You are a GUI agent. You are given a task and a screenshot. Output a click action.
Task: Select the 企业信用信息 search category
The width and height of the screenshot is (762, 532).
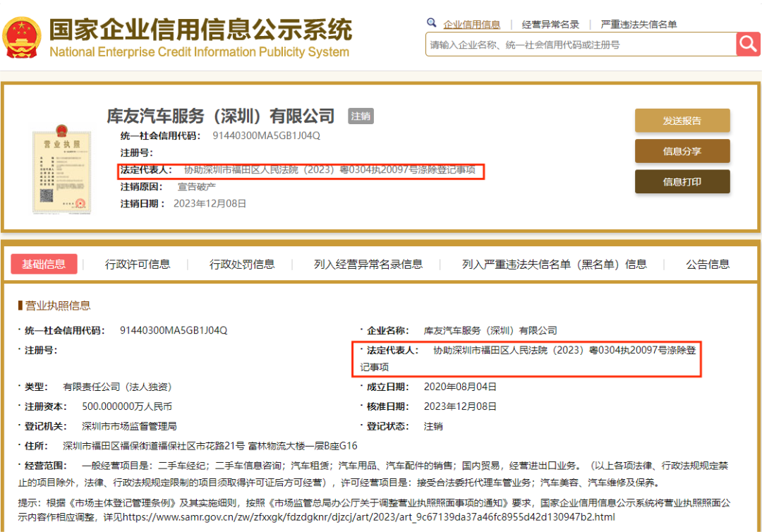pyautogui.click(x=471, y=24)
